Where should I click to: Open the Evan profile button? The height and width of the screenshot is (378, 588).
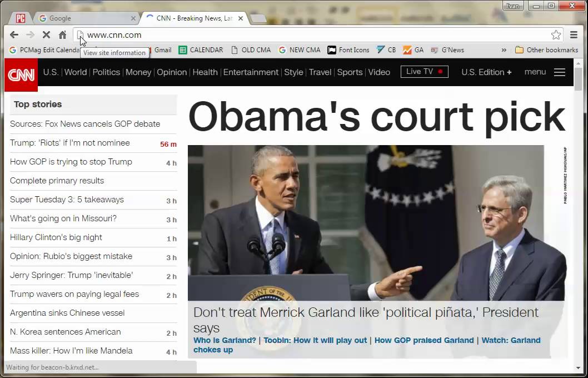512,6
